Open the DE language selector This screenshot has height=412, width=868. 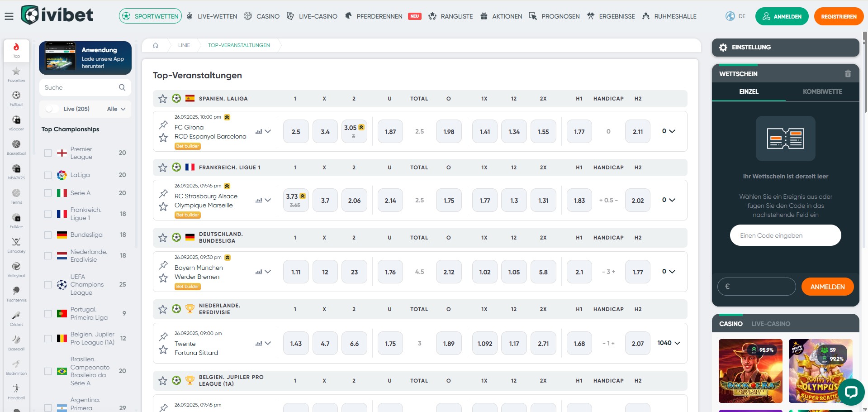(x=735, y=16)
